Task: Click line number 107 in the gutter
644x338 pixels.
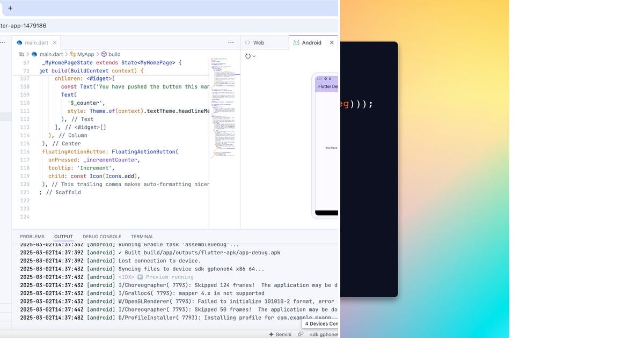Action: pyautogui.click(x=25, y=78)
